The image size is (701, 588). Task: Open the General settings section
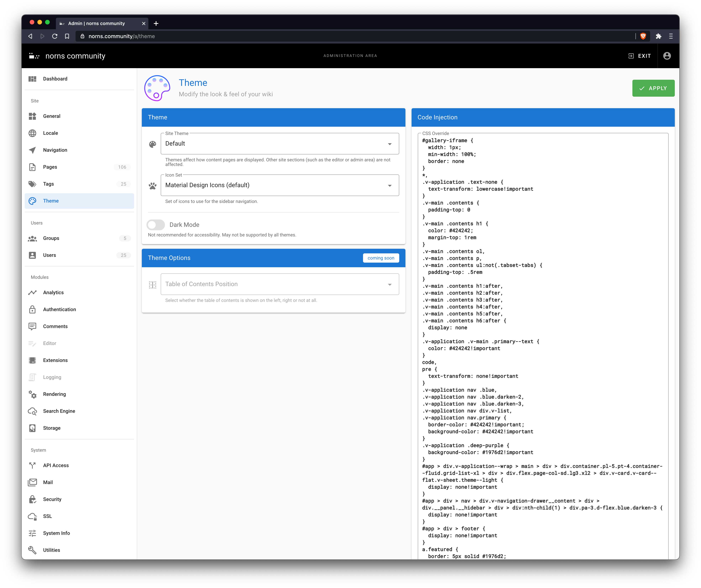tap(79, 116)
